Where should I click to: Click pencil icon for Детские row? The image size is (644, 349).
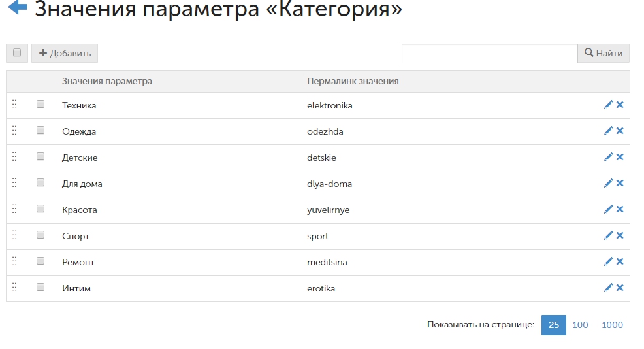(x=608, y=157)
